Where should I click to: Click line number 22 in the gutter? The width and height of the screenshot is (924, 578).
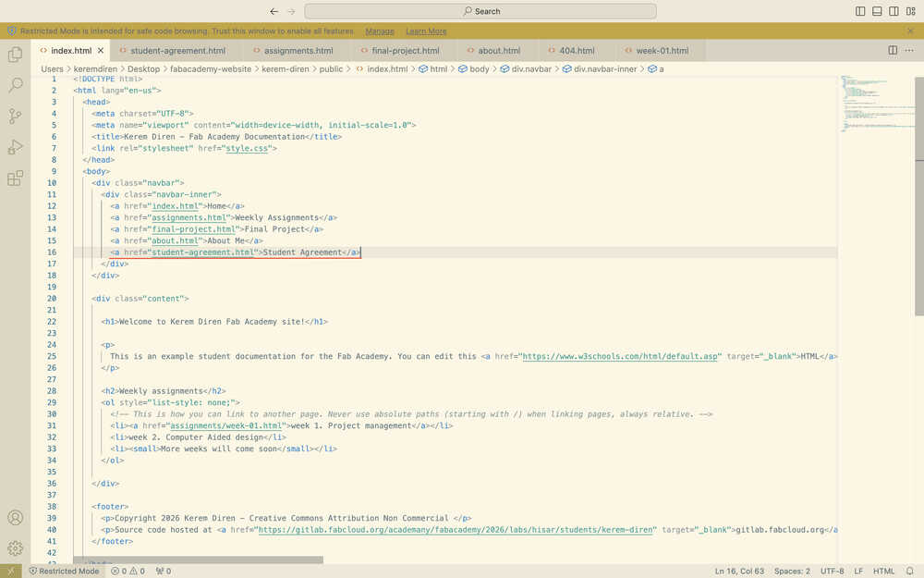pyautogui.click(x=52, y=322)
